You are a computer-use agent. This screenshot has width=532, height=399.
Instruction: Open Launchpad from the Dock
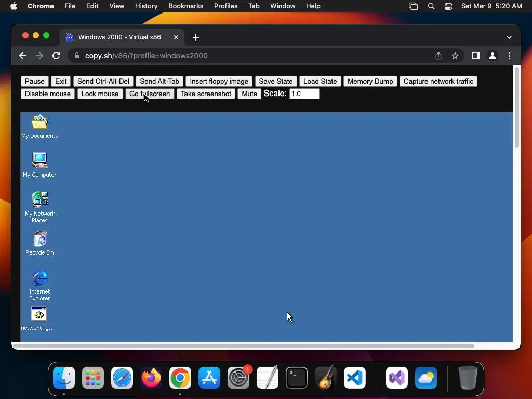93,377
